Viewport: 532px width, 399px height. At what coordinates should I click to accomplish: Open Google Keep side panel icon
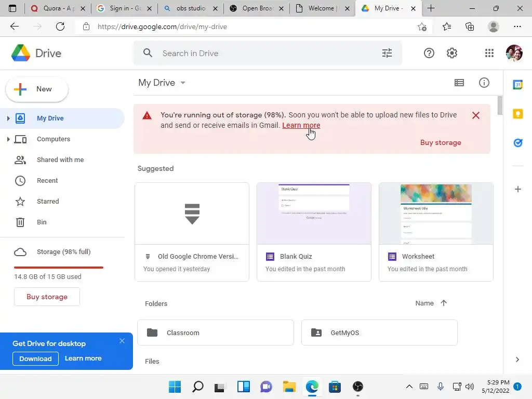click(518, 114)
